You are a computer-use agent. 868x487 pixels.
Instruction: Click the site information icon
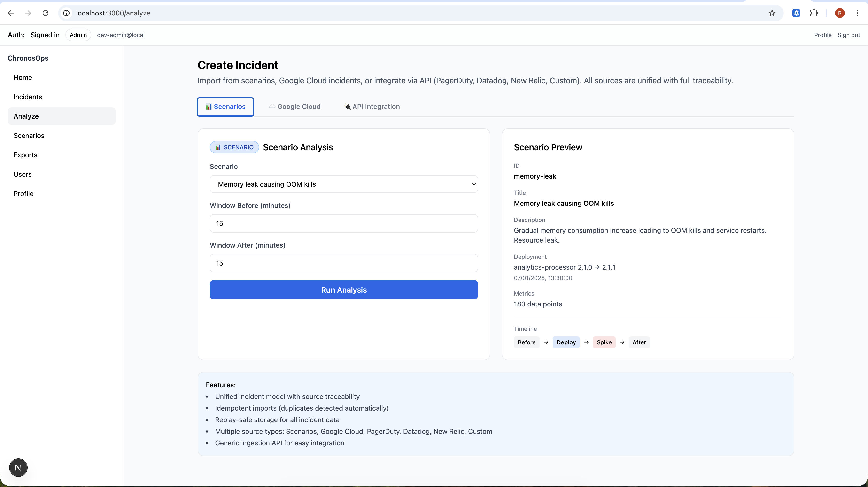pos(67,13)
